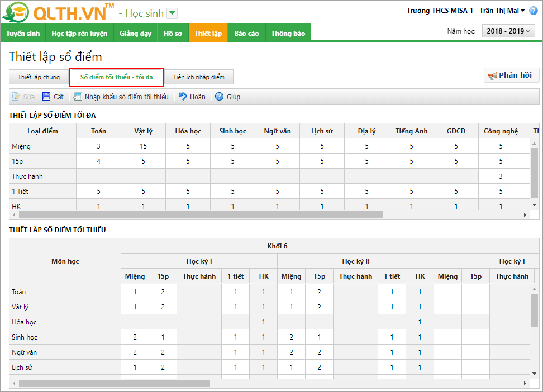
Task: Click the Giúp help circle icon
Action: pyautogui.click(x=219, y=97)
